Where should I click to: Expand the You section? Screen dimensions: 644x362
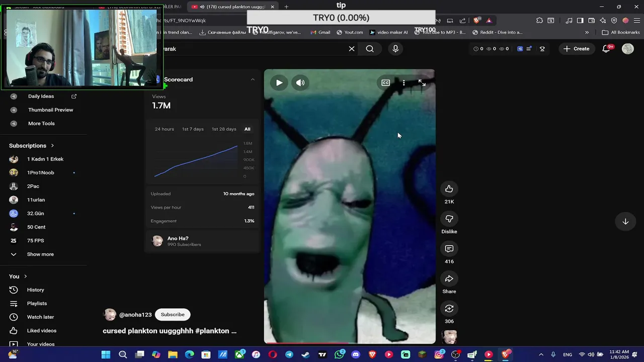(x=18, y=276)
